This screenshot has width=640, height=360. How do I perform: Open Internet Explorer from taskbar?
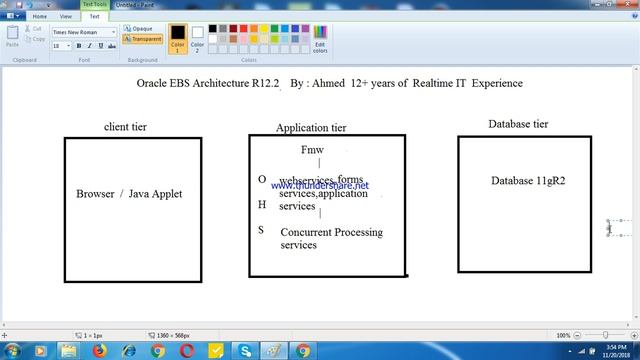point(129,351)
